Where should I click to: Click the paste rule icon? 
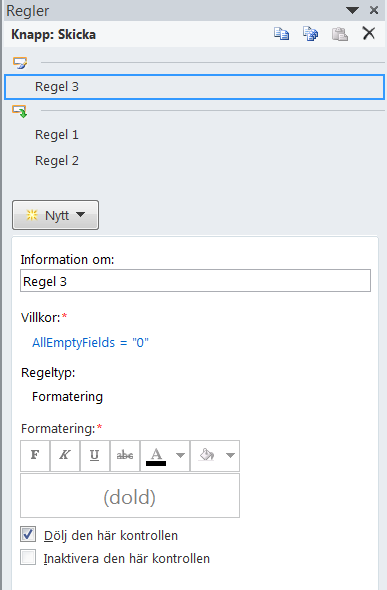[x=340, y=34]
